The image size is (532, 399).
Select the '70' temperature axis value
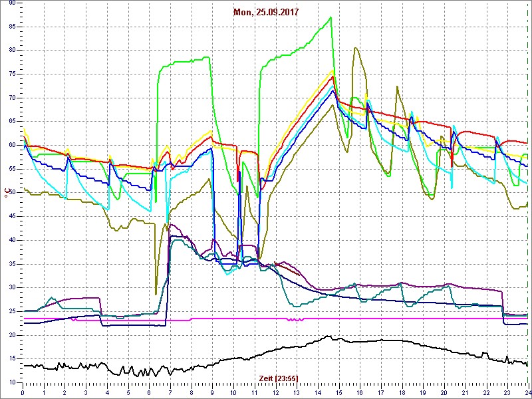coord(12,98)
